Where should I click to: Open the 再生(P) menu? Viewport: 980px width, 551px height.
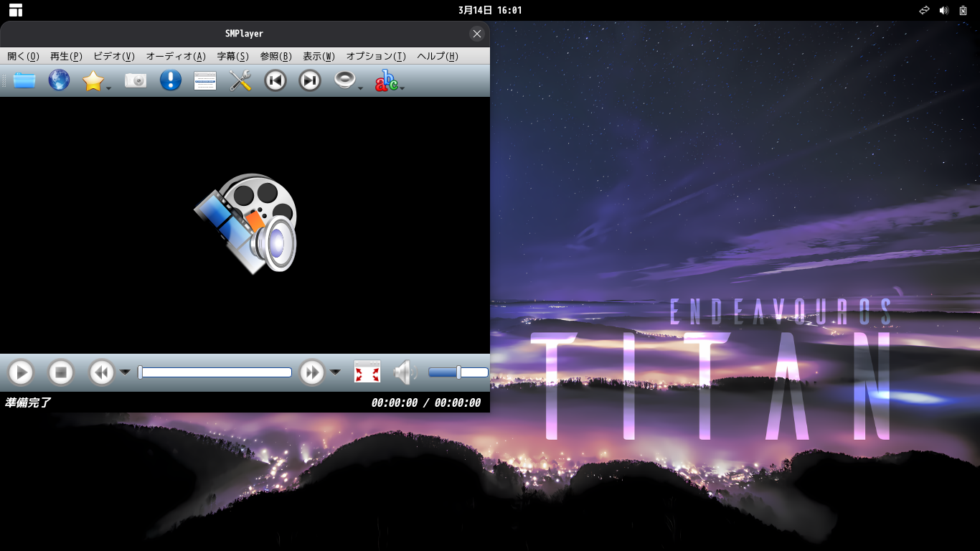click(66, 57)
